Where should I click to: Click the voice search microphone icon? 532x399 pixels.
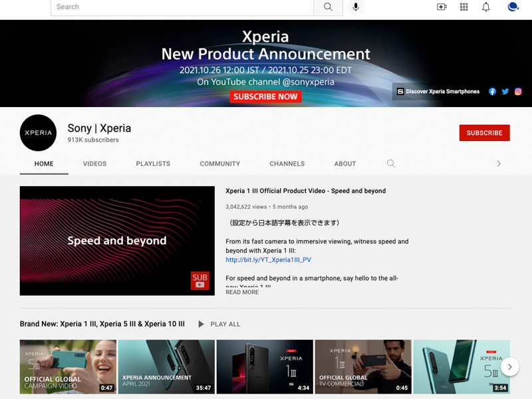[356, 7]
